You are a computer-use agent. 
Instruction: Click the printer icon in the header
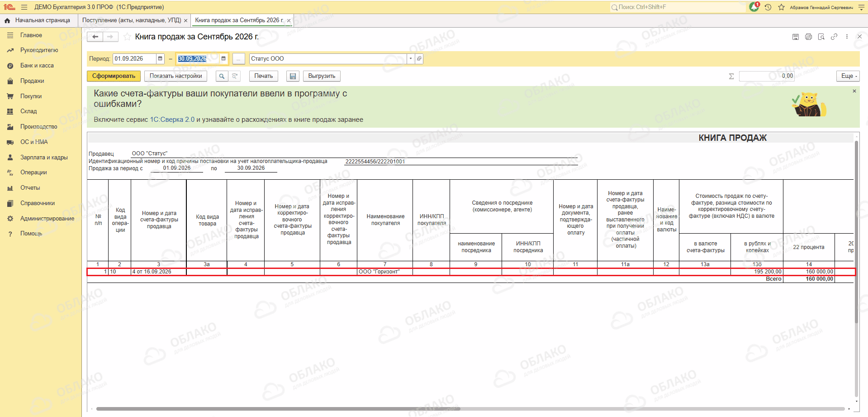click(808, 37)
